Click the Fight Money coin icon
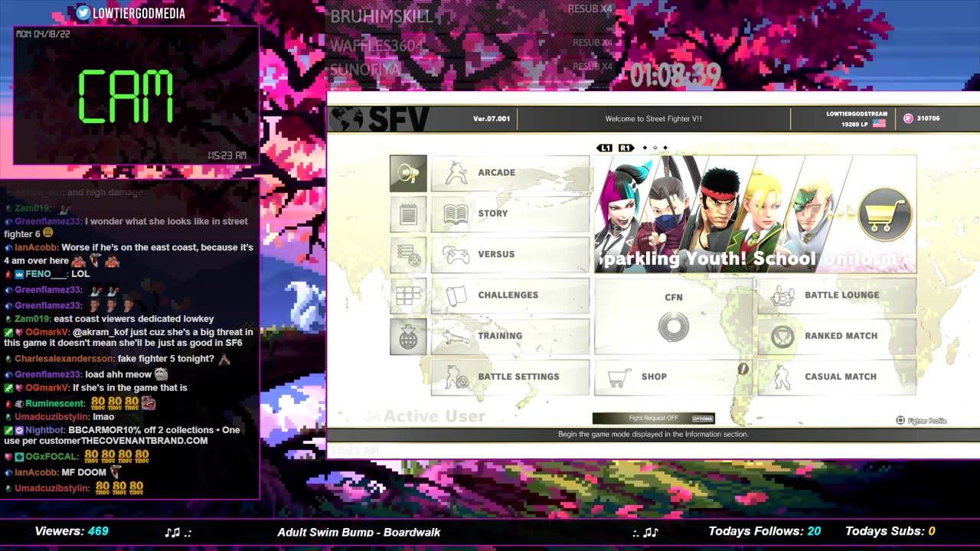Image resolution: width=980 pixels, height=551 pixels. coord(908,119)
